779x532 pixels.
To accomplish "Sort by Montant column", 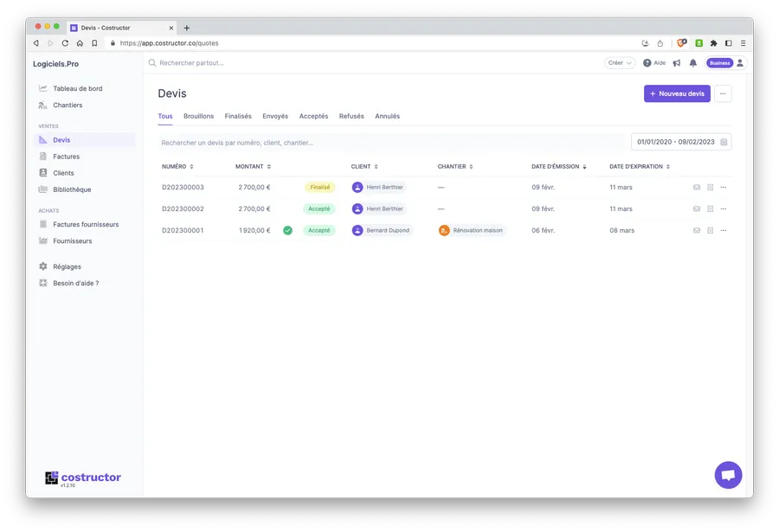I will click(253, 166).
